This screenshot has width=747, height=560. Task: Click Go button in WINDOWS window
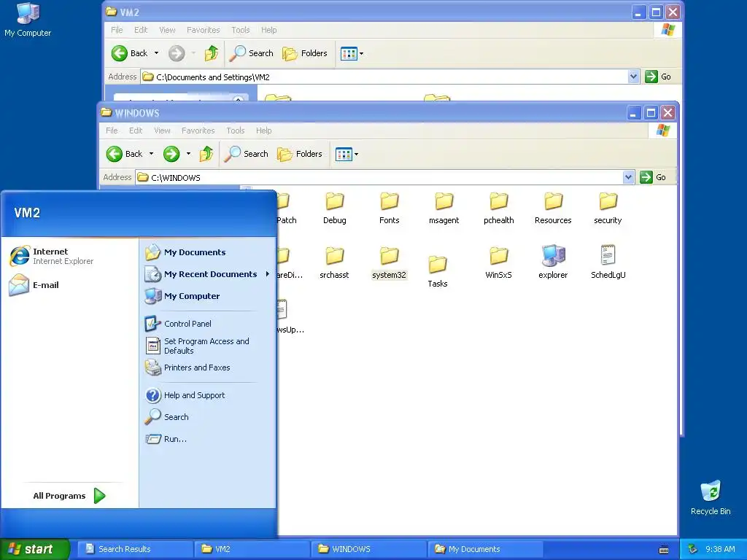(653, 177)
